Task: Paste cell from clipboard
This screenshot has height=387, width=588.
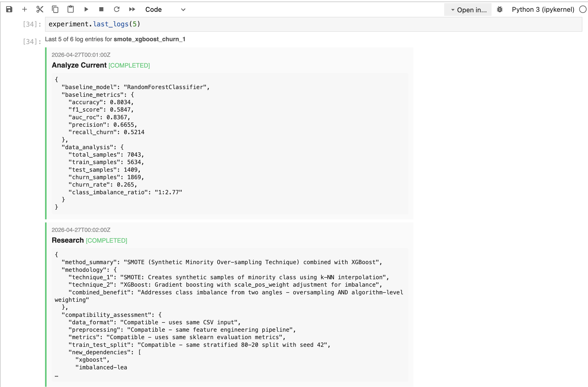Action: (x=71, y=9)
